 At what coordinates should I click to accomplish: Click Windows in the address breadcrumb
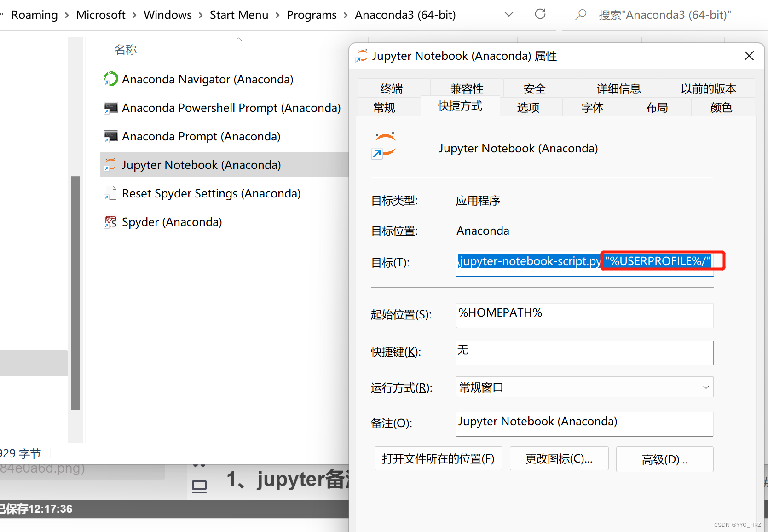[x=167, y=15]
